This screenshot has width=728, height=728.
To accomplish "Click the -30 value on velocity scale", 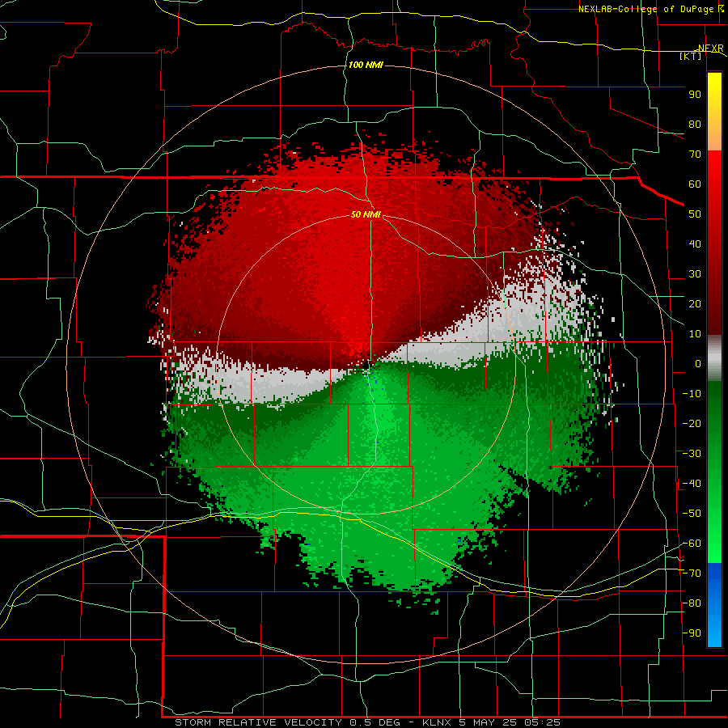I will (x=692, y=454).
